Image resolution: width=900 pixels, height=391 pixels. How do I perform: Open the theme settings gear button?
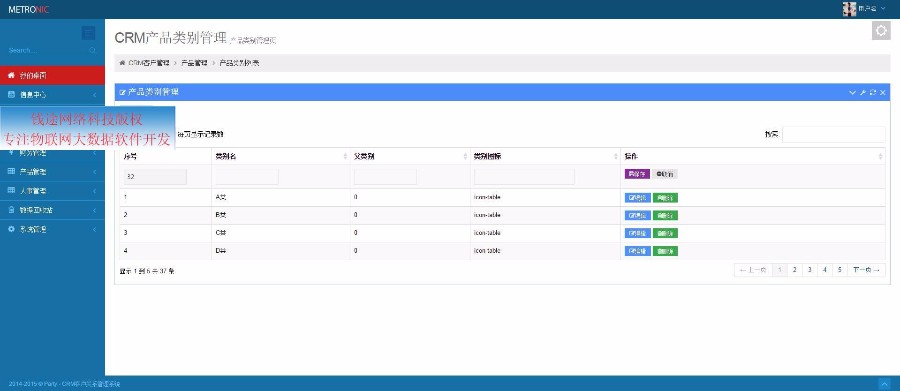tap(881, 30)
